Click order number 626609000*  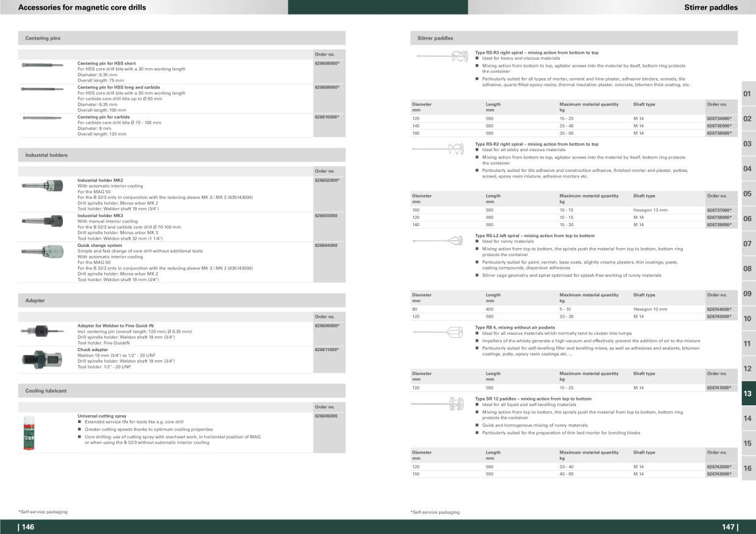coord(327,87)
